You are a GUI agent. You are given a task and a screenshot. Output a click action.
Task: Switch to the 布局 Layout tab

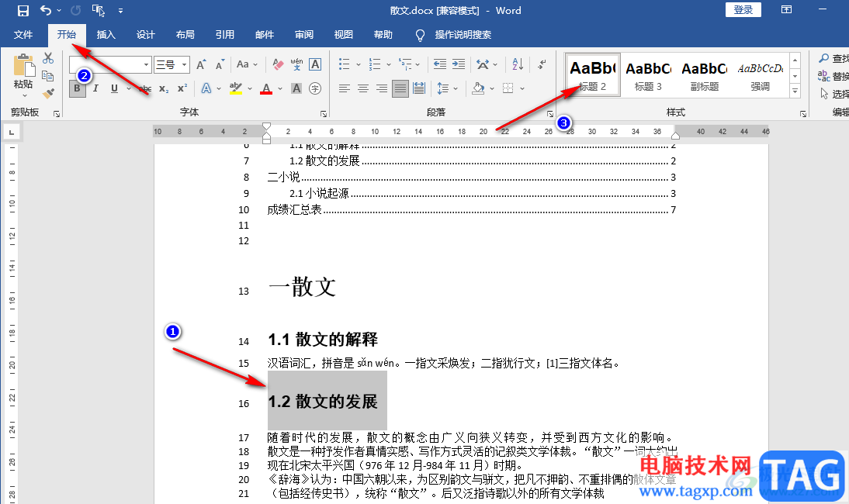(x=185, y=35)
